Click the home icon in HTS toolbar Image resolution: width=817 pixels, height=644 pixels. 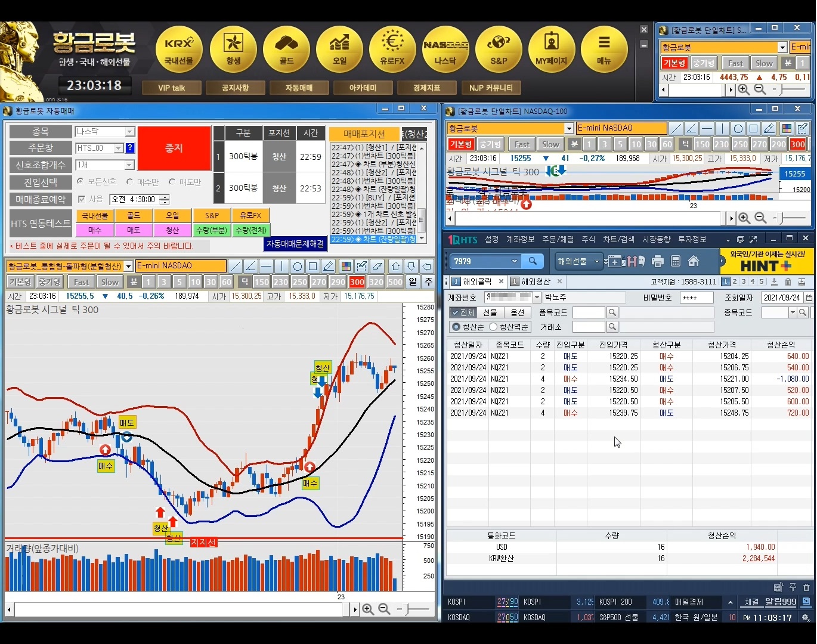tap(694, 261)
